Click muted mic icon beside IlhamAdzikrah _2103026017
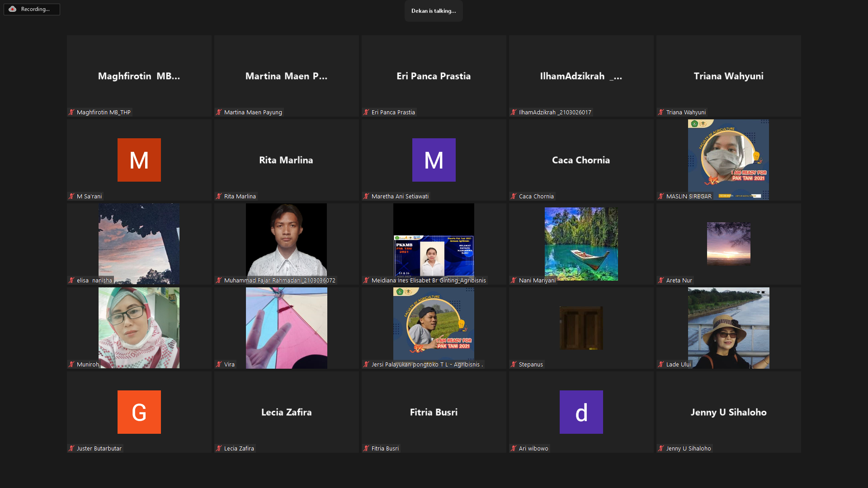The image size is (868, 488). click(514, 112)
